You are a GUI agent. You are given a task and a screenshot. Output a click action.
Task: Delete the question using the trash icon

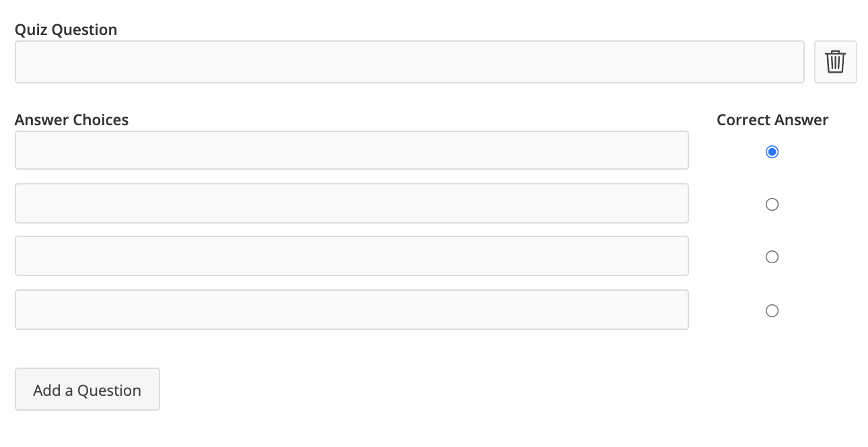(x=835, y=62)
